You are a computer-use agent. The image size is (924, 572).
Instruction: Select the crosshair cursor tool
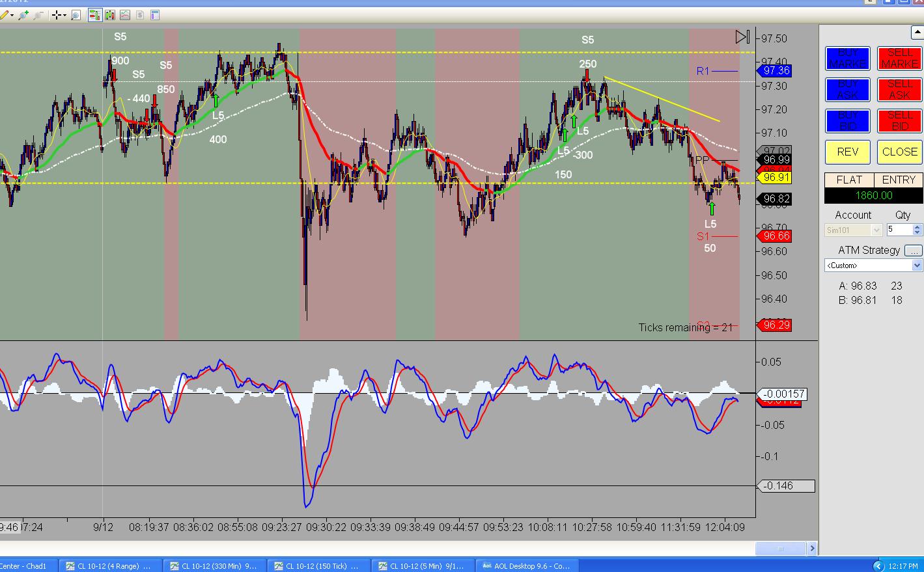click(57, 14)
